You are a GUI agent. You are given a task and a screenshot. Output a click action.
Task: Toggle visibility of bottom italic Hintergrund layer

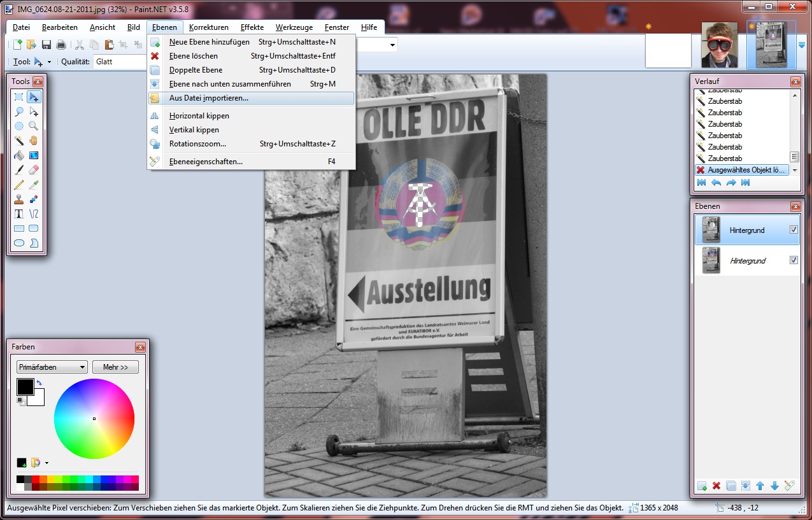794,260
